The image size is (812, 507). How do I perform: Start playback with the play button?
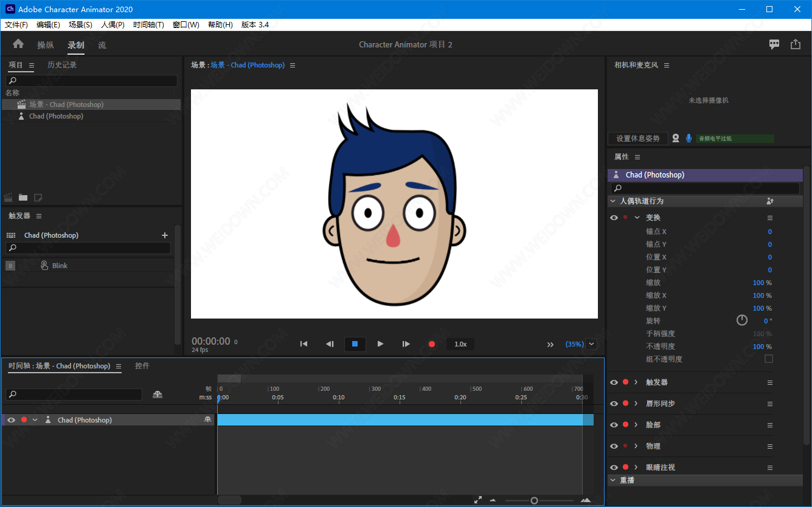[380, 344]
